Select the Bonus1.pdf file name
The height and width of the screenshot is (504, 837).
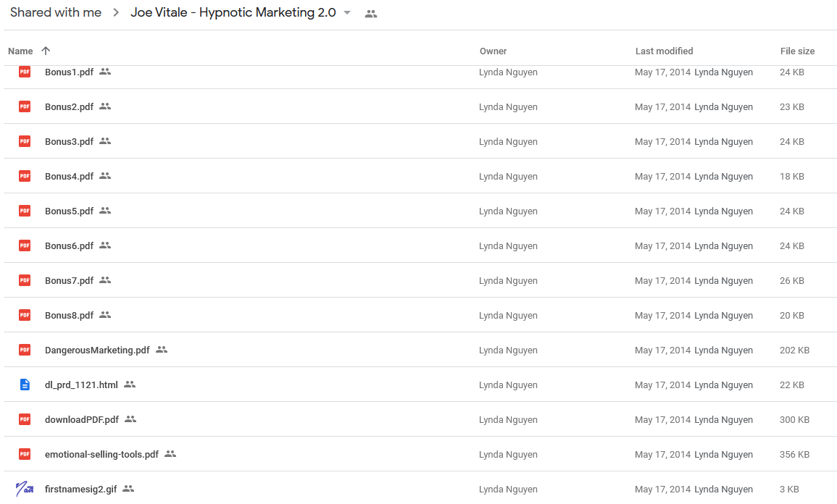[70, 72]
